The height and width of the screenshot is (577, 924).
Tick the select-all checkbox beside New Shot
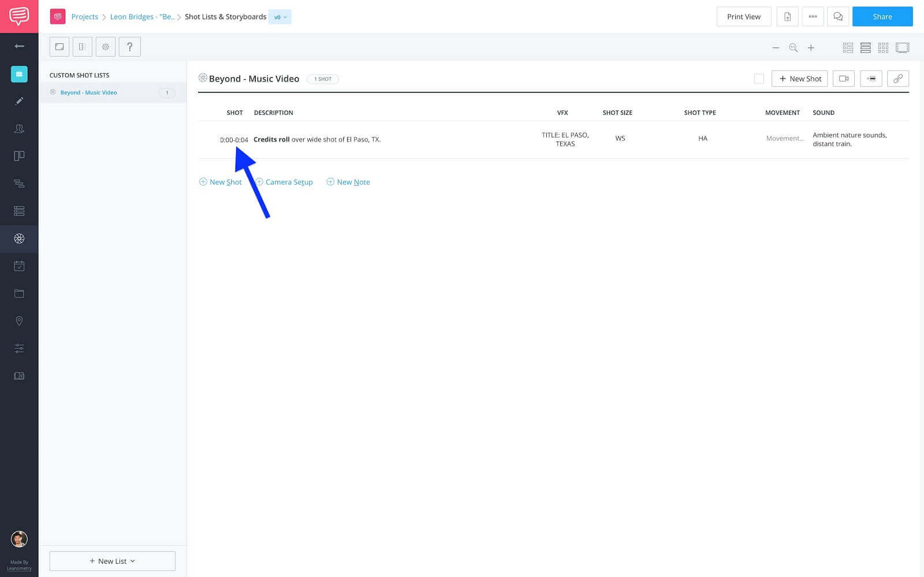click(x=759, y=79)
